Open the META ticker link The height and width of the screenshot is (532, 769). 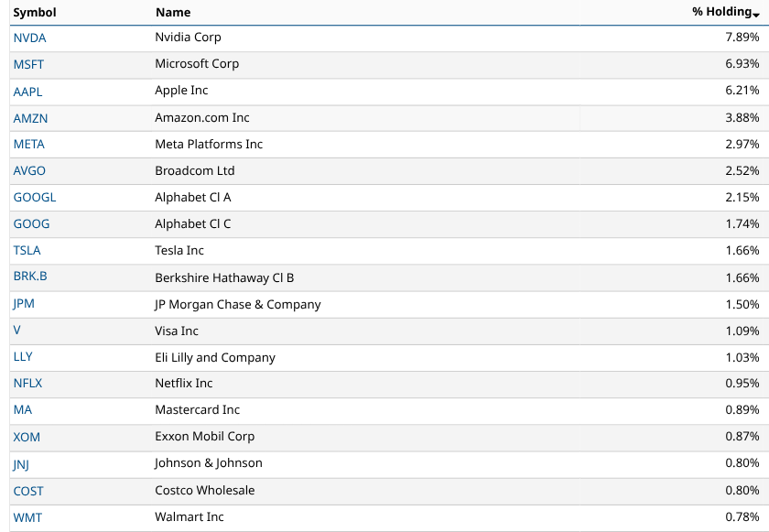[x=29, y=144]
